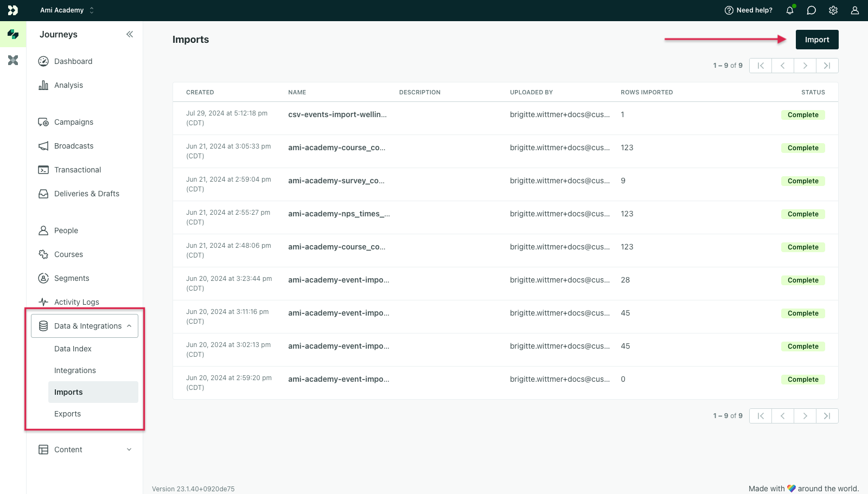
Task: Click the Courses puzzle icon
Action: 43,254
